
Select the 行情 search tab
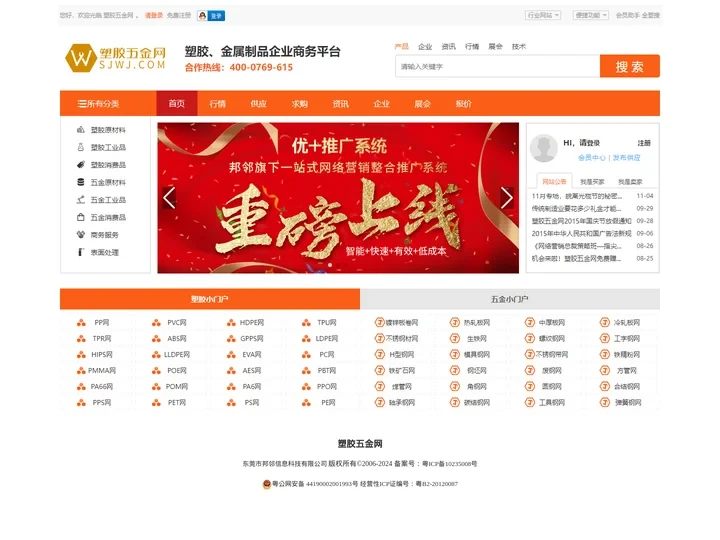tap(472, 46)
